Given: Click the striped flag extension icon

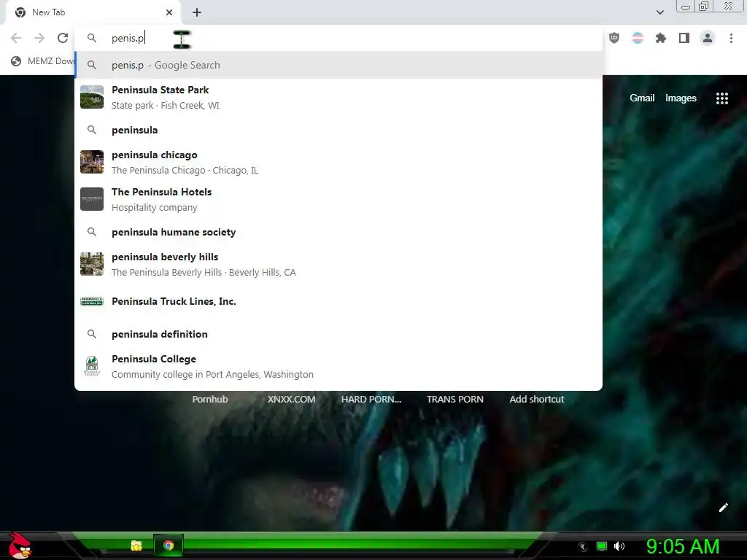Looking at the screenshot, I should (638, 38).
